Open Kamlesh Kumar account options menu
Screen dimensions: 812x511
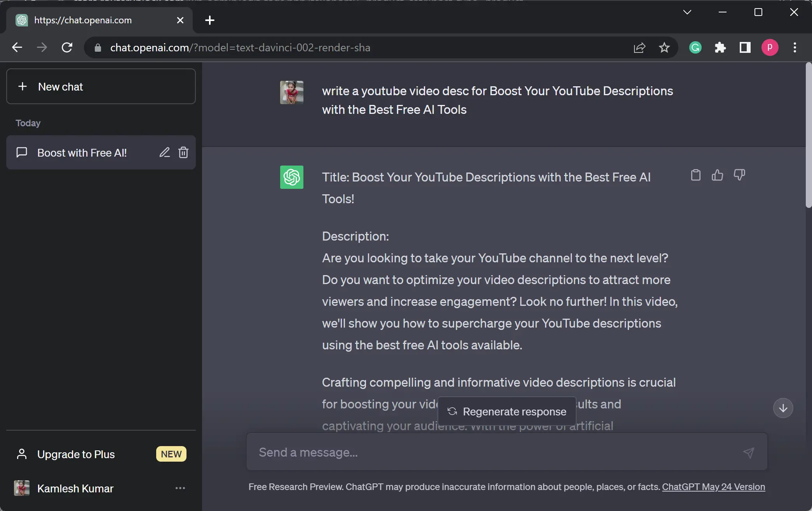pyautogui.click(x=180, y=488)
